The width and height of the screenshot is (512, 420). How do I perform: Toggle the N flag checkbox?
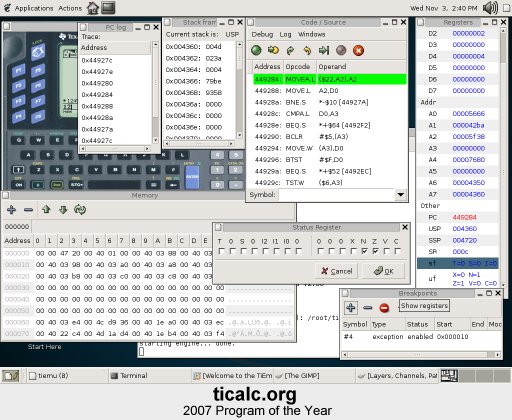364,251
